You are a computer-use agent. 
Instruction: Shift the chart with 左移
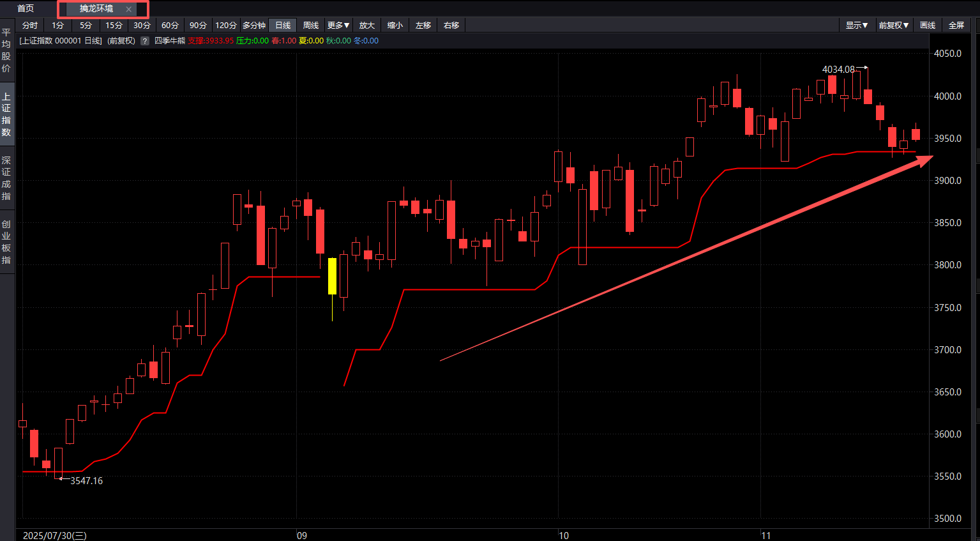[x=423, y=26]
